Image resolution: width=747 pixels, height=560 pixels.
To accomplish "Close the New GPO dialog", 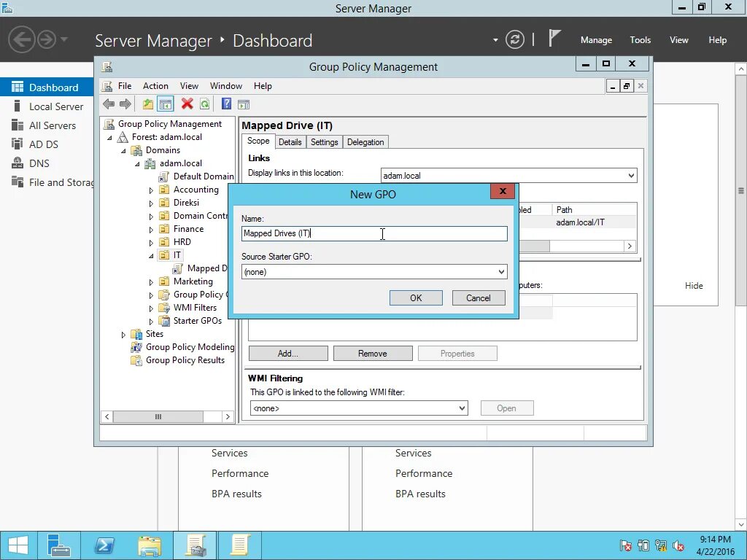I will (x=503, y=191).
